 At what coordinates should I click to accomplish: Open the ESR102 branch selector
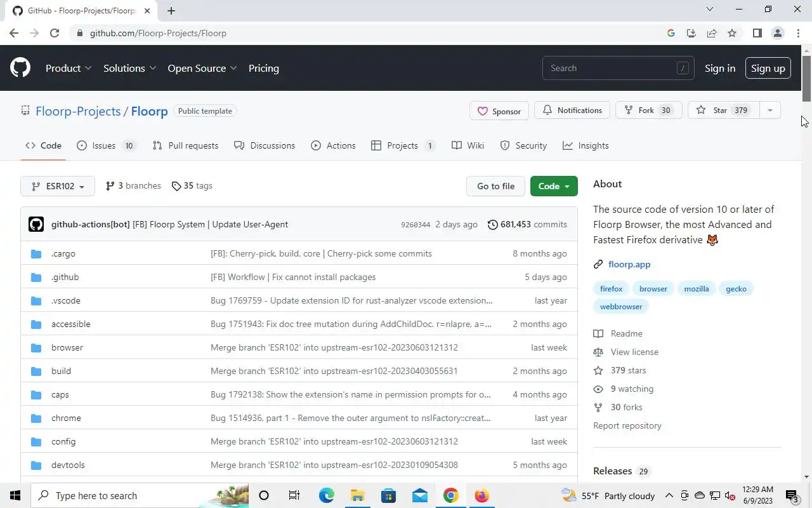coord(58,186)
